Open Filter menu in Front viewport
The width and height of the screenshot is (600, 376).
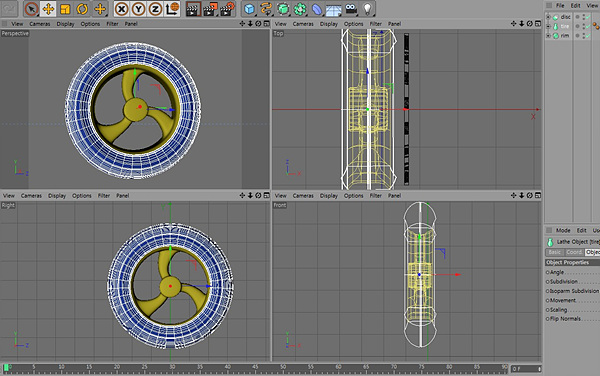(x=375, y=196)
